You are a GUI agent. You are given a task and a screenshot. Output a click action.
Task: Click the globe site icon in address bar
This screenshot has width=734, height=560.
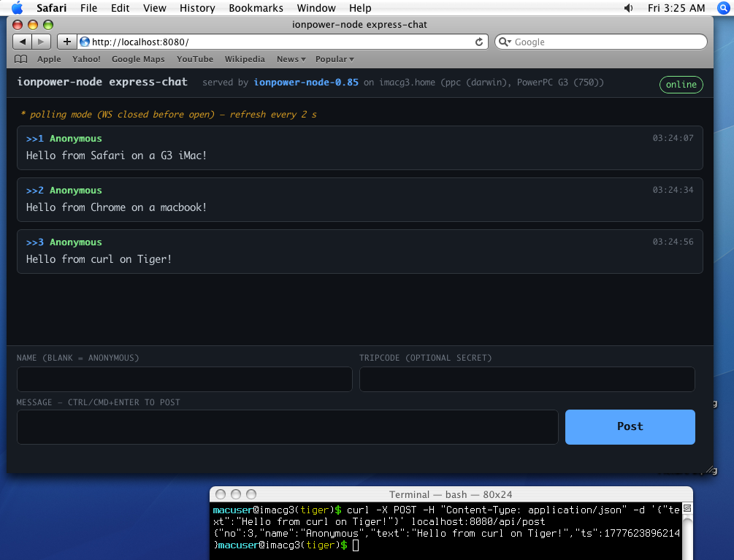(x=85, y=42)
